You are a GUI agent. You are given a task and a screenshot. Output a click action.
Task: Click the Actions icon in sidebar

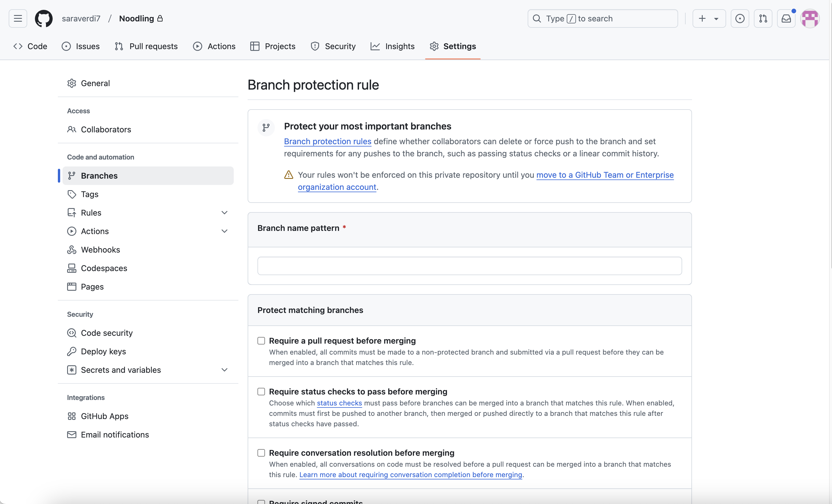72,231
